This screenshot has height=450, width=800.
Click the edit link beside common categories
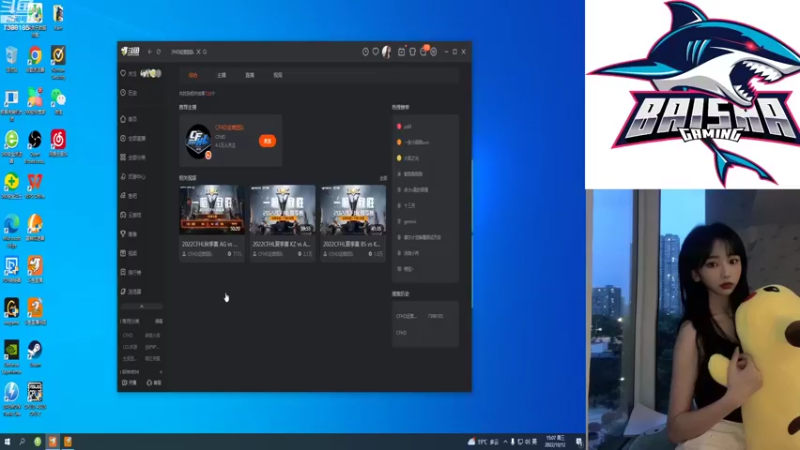click(x=159, y=321)
